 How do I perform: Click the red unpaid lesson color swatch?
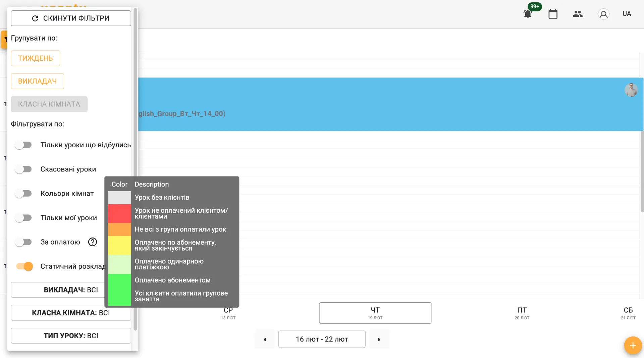pyautogui.click(x=119, y=213)
